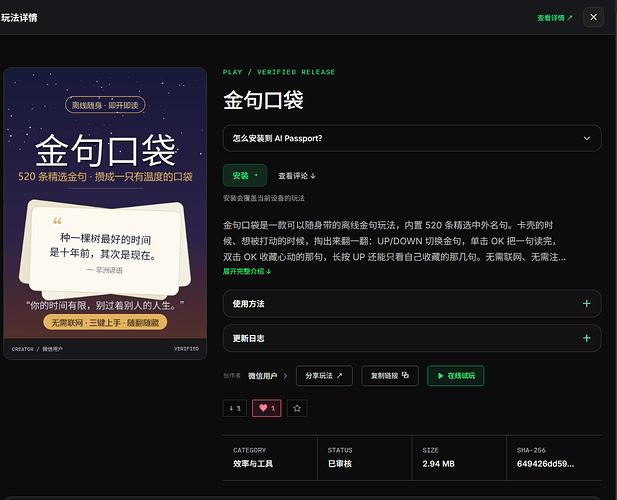Viewport: 617px width, 500px height.
Task: Click the CATEGORY value 效率与工具
Action: coord(253,464)
